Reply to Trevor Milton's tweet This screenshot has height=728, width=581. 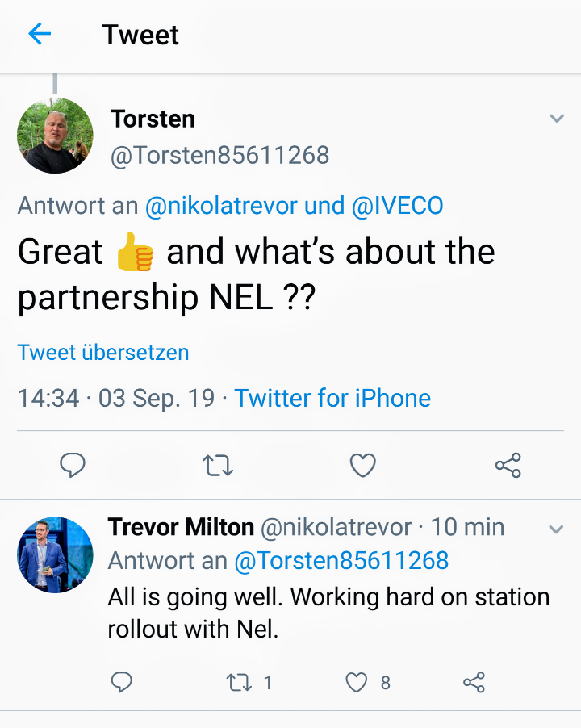[121, 683]
